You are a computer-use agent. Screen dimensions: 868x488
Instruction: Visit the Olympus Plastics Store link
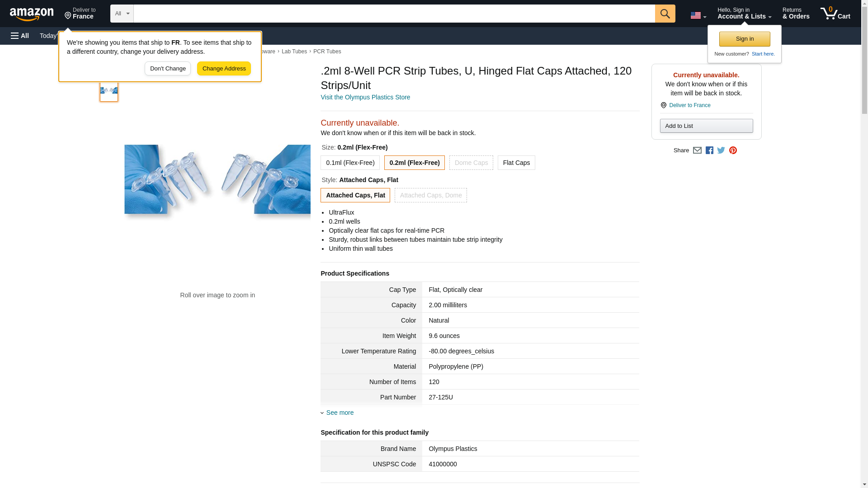[365, 97]
